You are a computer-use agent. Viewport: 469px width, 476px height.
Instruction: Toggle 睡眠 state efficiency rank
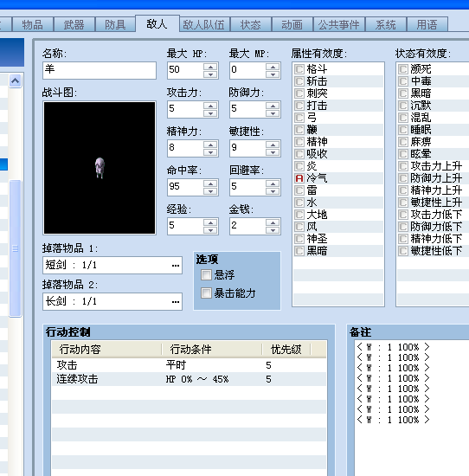(403, 130)
